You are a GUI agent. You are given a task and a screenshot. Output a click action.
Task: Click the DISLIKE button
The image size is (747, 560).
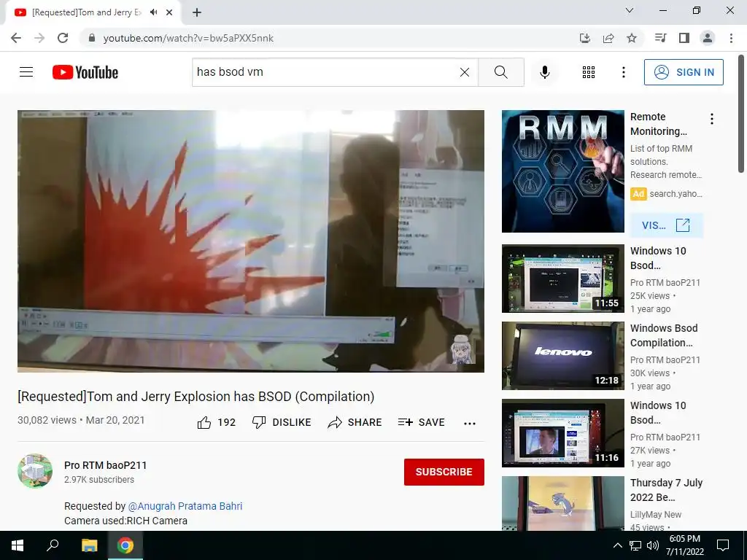[282, 422]
